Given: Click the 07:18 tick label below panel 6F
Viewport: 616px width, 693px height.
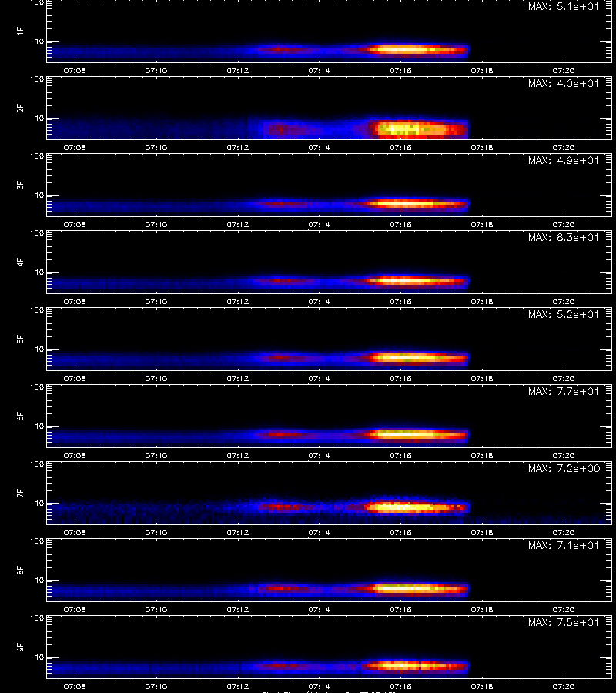Looking at the screenshot, I should tap(482, 455).
